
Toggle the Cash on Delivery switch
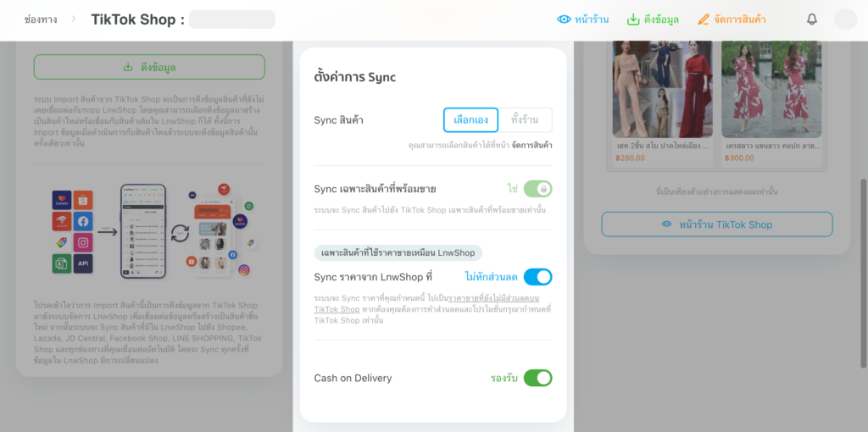tap(537, 379)
